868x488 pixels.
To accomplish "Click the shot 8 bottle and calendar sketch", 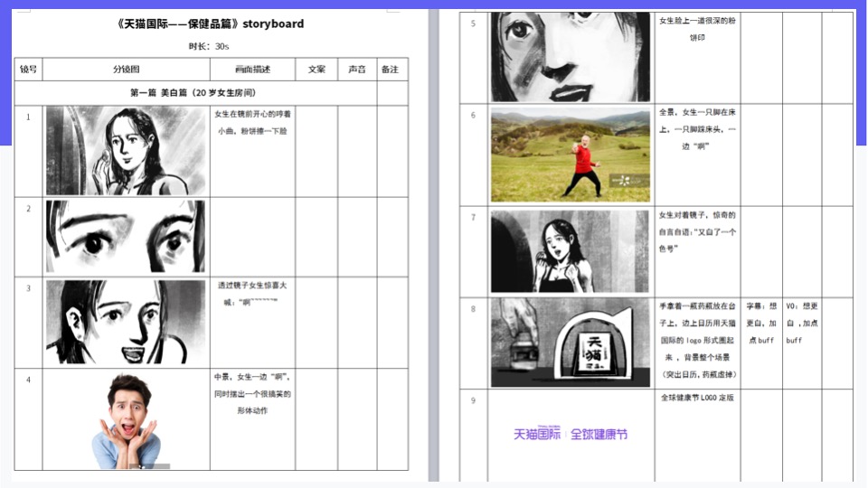I will 570,343.
